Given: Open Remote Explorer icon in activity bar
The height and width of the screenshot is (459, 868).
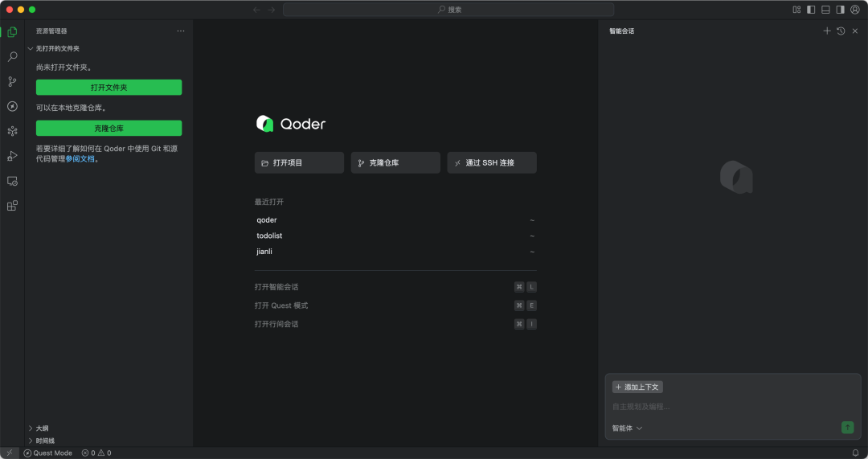Looking at the screenshot, I should tap(12, 181).
